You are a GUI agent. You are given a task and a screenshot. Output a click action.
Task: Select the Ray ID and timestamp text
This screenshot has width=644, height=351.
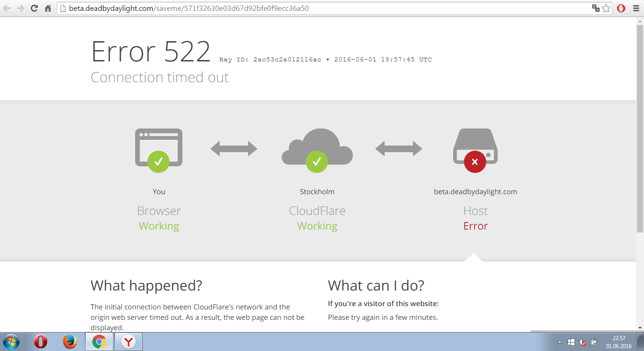point(326,60)
